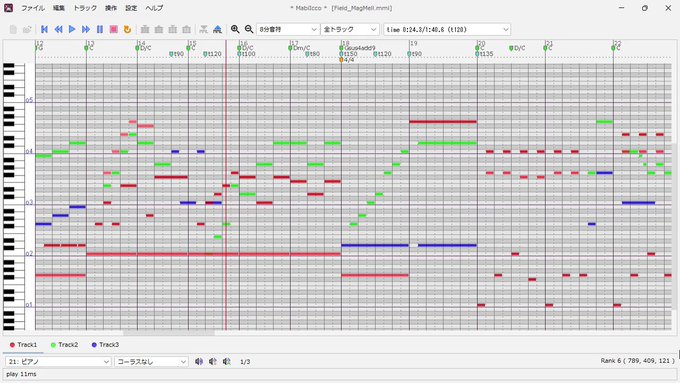Click the play 11ms status text

pos(21,374)
